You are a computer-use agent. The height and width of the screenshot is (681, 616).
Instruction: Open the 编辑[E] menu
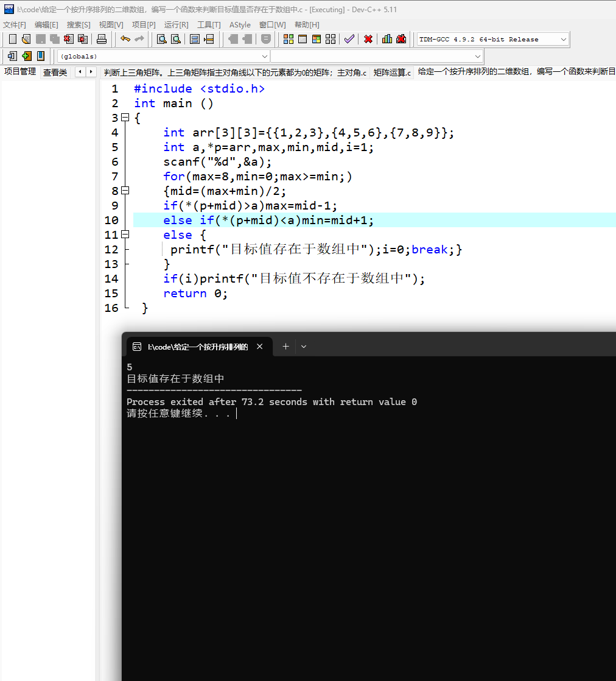pyautogui.click(x=46, y=25)
